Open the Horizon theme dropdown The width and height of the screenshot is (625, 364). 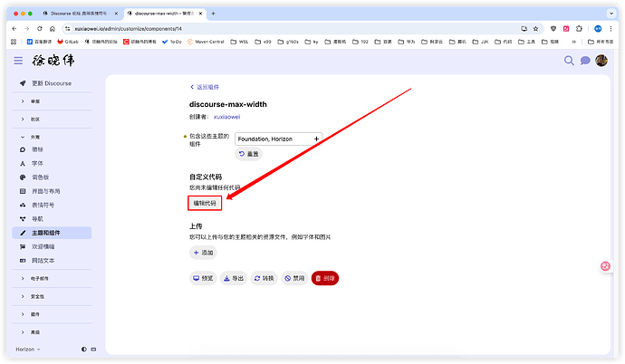click(x=31, y=349)
